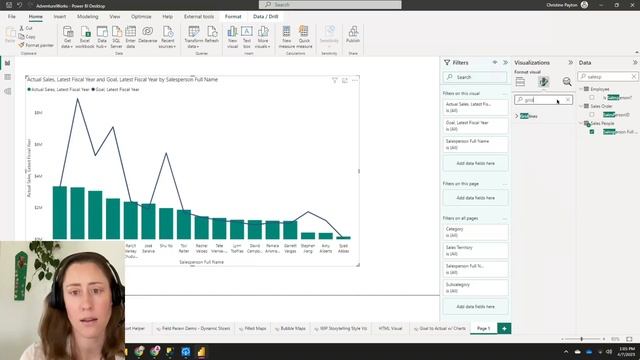
Task: Go to HTML Visual page tab
Action: (x=390, y=329)
